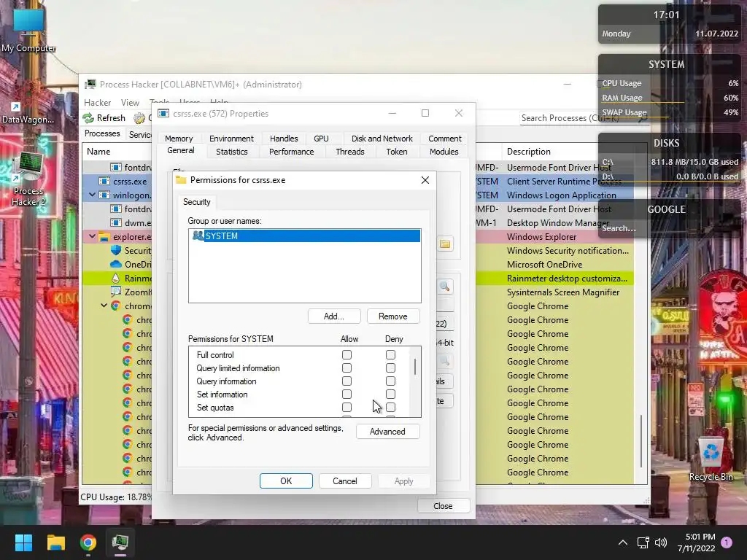Switch to the Threads tab

pyautogui.click(x=349, y=152)
